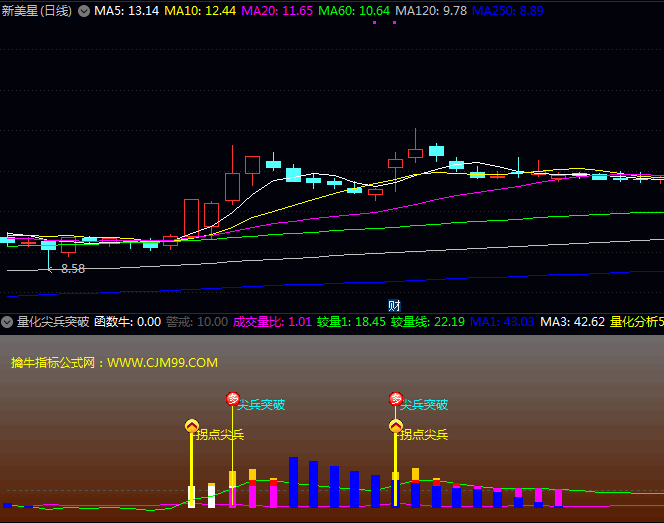Click the first yellow 拐点尖兵 arrow icon
This screenshot has width=664, height=523.
point(191,426)
